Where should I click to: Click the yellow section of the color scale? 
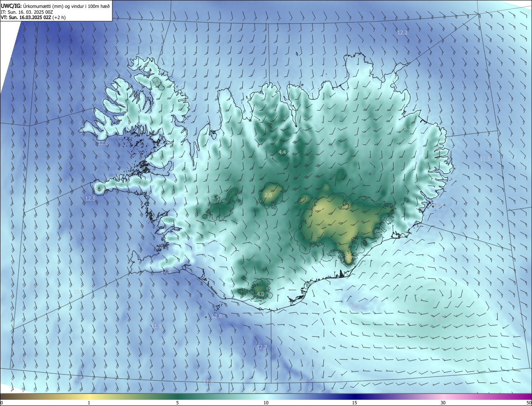point(89,397)
